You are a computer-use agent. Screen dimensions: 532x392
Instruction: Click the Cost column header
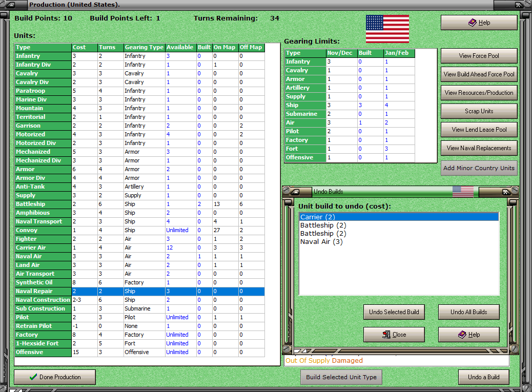click(85, 48)
